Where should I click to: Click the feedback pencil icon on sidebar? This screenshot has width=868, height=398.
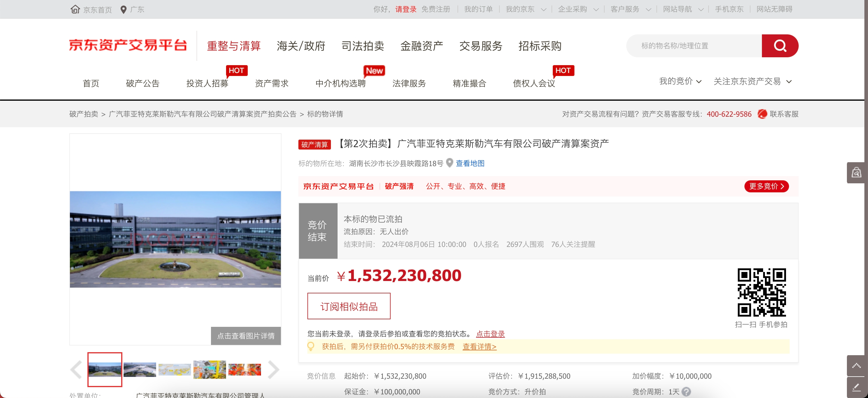tap(856, 387)
